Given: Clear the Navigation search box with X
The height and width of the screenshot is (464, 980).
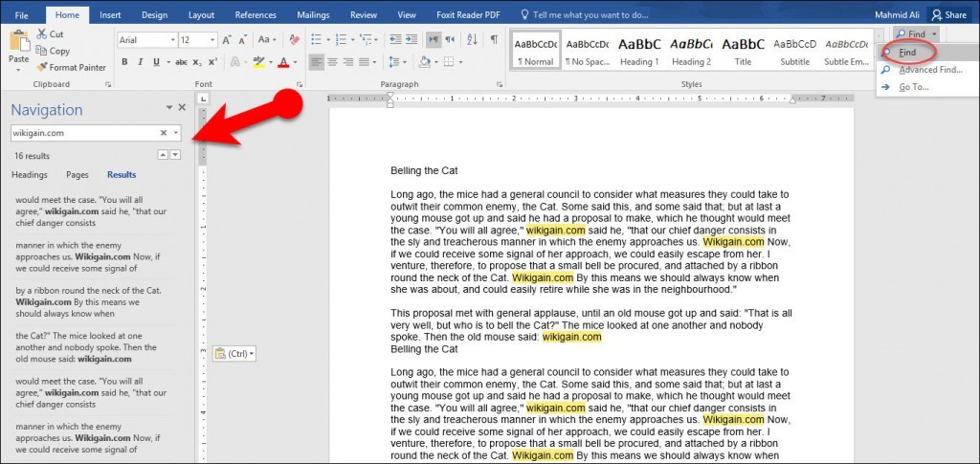Looking at the screenshot, I should click(163, 133).
